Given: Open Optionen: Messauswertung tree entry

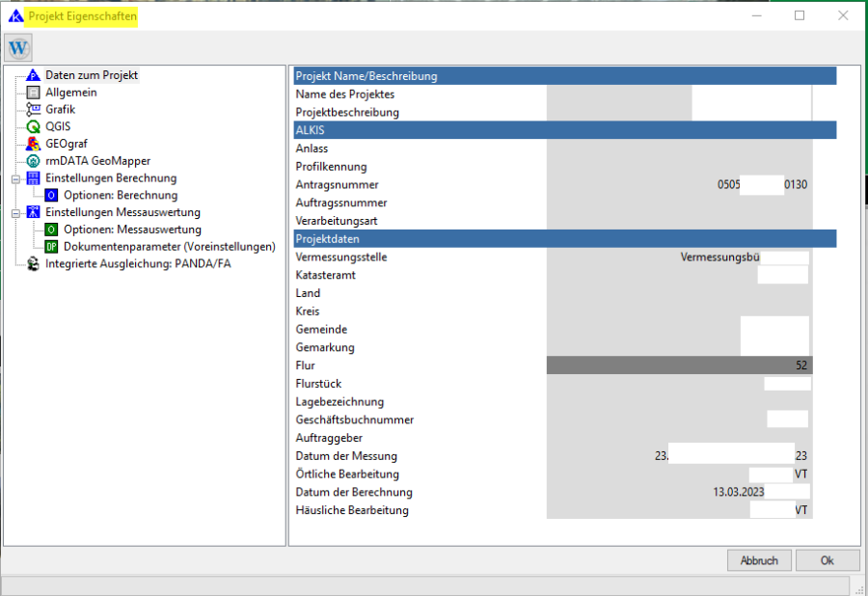Looking at the screenshot, I should (x=132, y=230).
